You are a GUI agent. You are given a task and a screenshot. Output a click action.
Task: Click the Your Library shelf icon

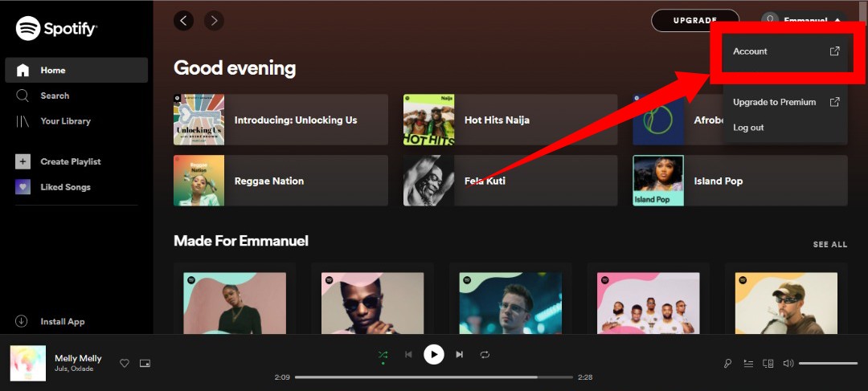23,121
